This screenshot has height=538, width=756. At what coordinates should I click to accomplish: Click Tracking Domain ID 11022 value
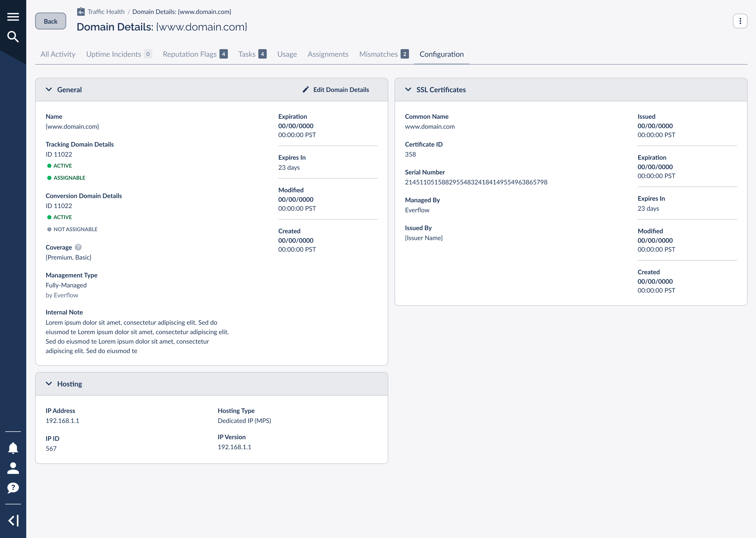[59, 154]
